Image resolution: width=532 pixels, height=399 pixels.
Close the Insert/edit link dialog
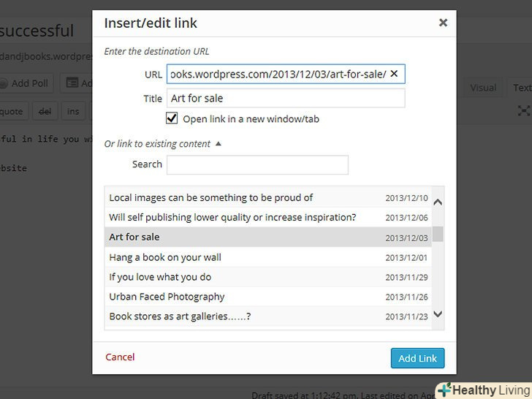tap(443, 23)
